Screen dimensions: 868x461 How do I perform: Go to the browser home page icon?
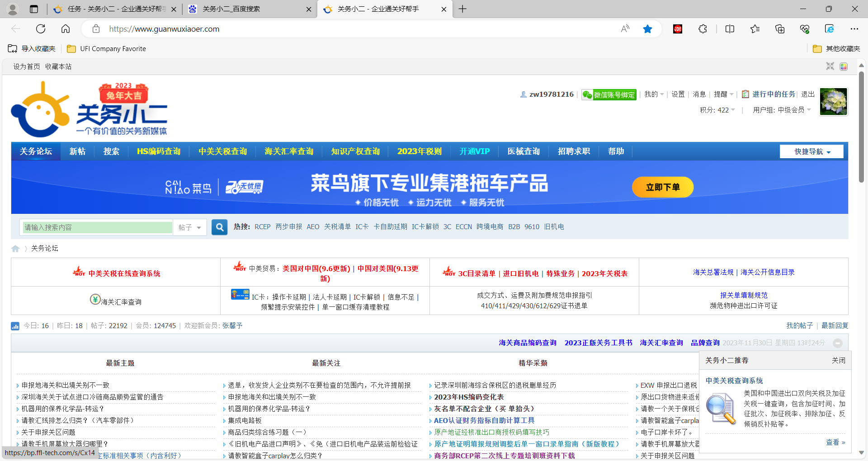click(x=66, y=29)
